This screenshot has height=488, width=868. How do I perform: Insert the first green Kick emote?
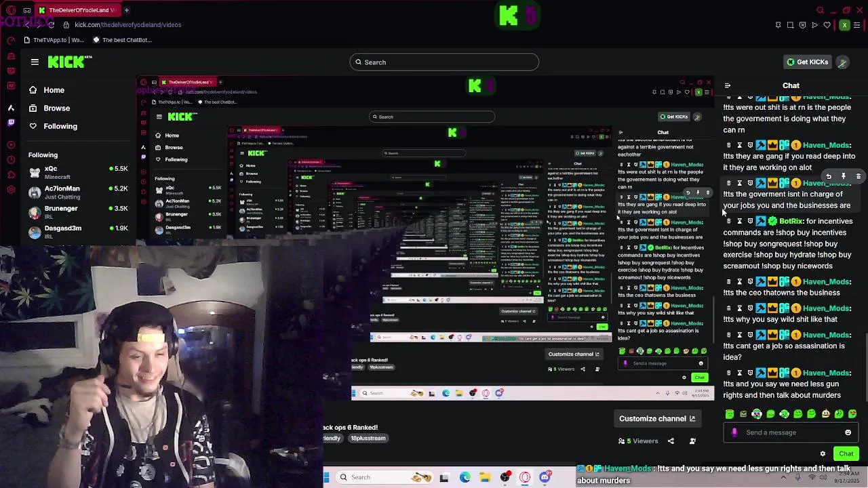click(x=730, y=414)
